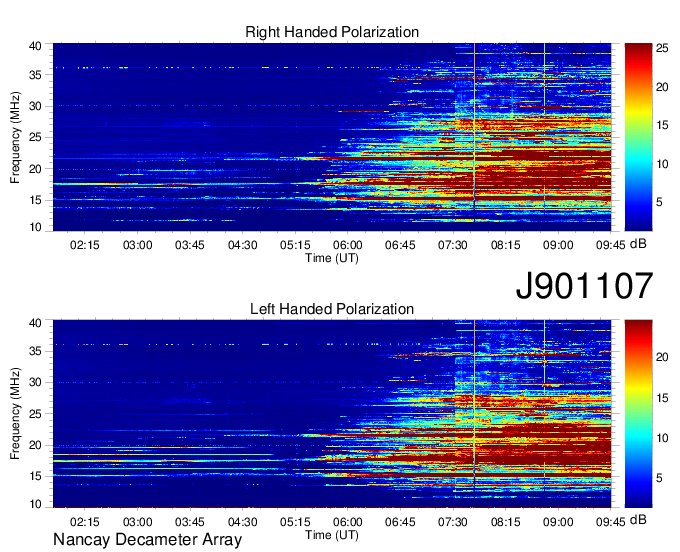680x552 pixels.
Task: Click 'Frequency (MHz)' axis label of Left Handed plot
Action: pyautogui.click(x=15, y=414)
